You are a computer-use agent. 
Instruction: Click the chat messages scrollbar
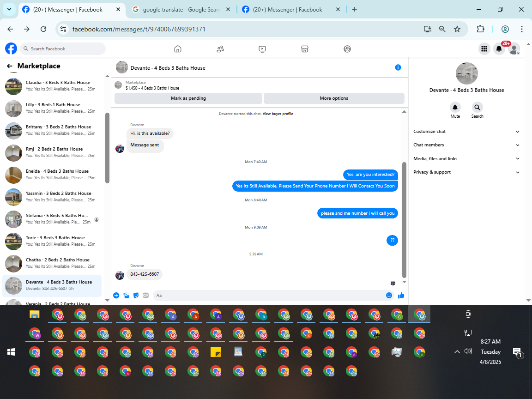click(x=404, y=220)
